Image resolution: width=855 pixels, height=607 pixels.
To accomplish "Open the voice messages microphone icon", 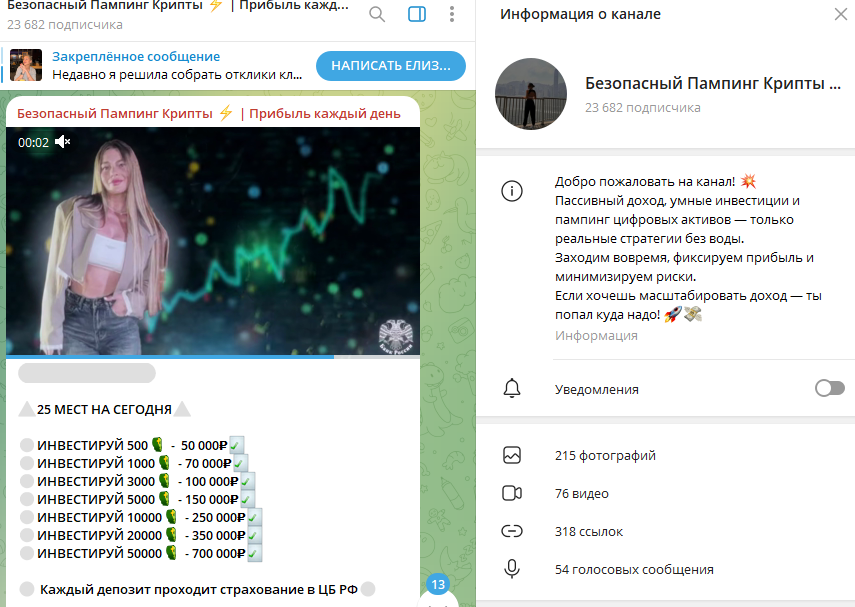I will tap(511, 569).
